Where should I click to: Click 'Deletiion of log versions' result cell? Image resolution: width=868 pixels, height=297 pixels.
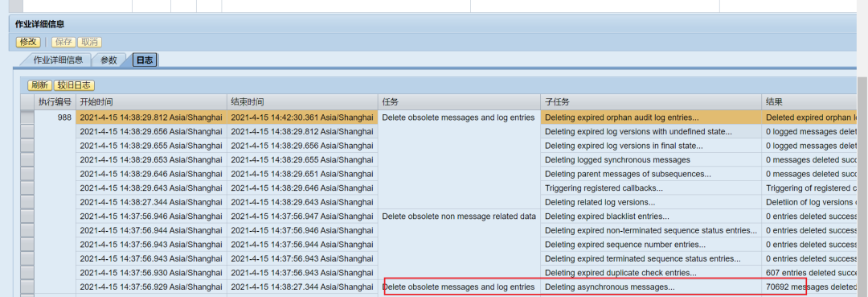(810, 202)
